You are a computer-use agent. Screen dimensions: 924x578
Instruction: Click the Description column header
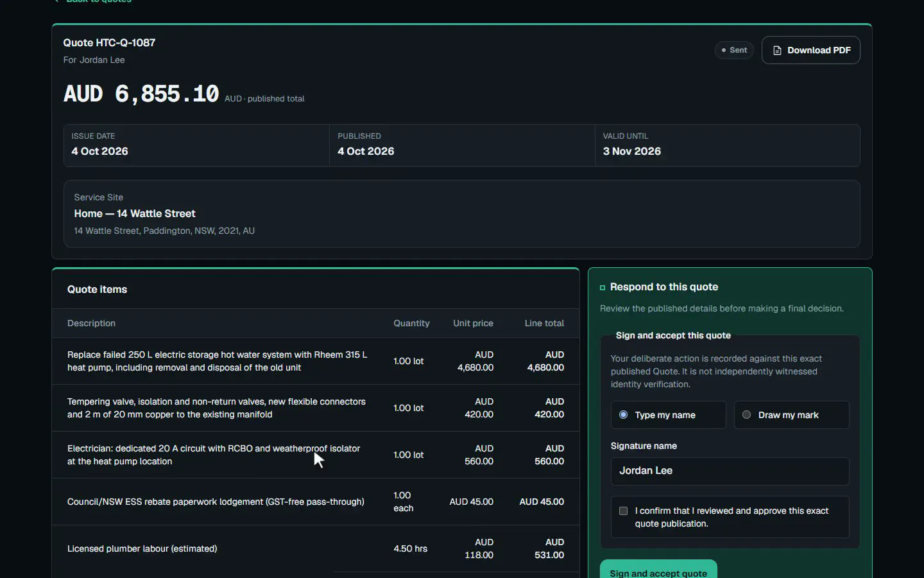coord(91,323)
